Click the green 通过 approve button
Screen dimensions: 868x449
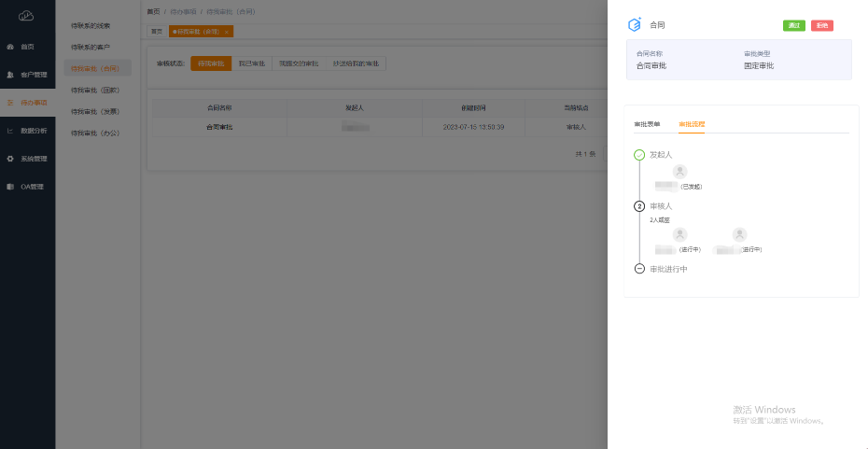coord(794,25)
